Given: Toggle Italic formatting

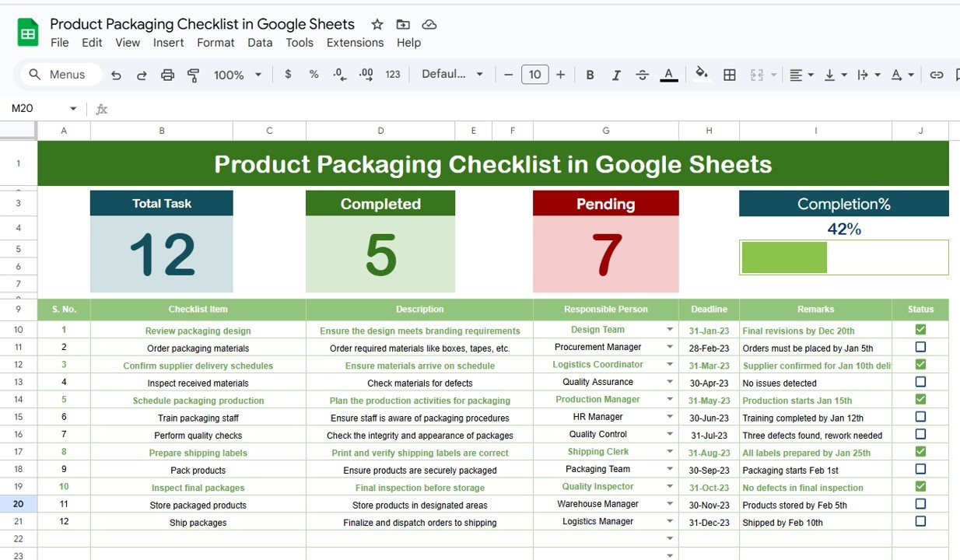Looking at the screenshot, I should [x=616, y=75].
